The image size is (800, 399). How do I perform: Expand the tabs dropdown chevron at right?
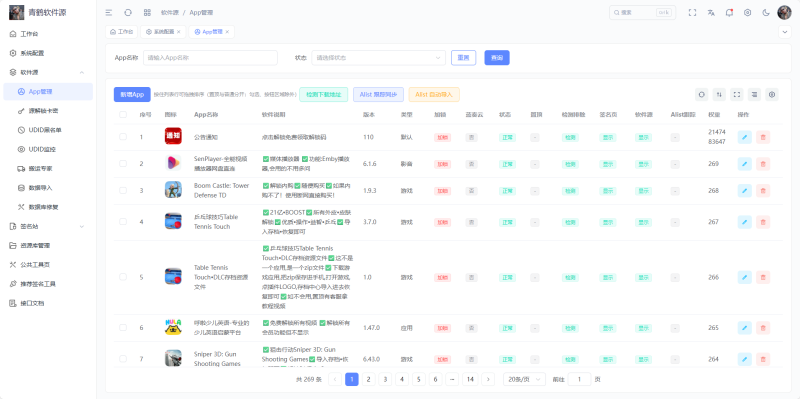(x=785, y=32)
